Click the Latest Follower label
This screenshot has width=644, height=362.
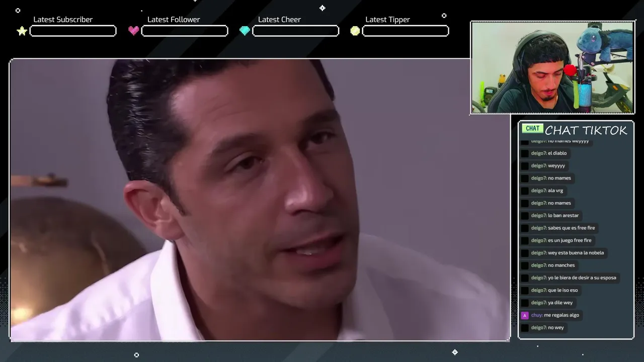pyautogui.click(x=174, y=20)
